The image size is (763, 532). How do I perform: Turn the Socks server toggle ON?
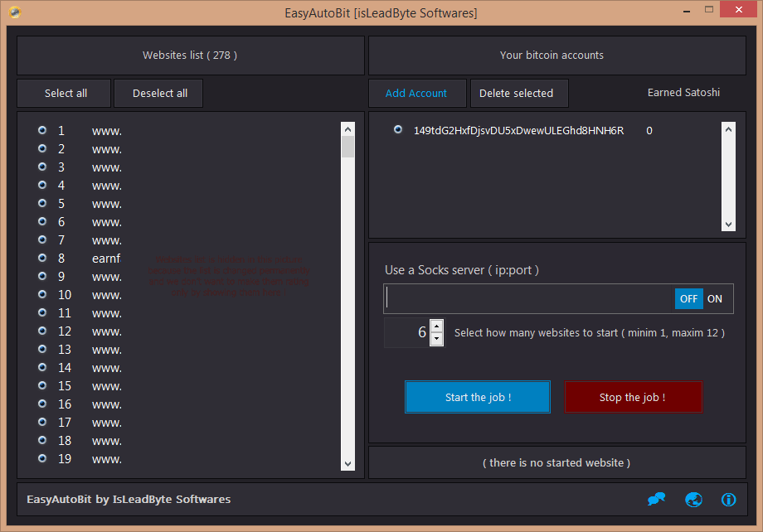(x=715, y=298)
